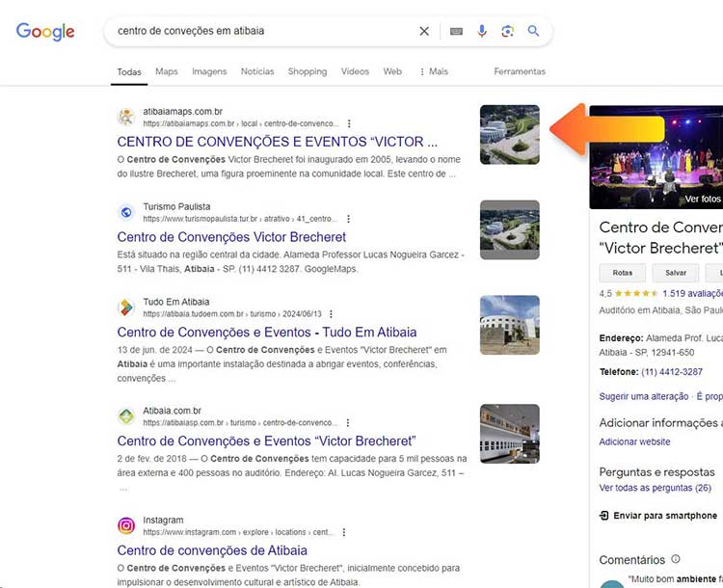Image resolution: width=723 pixels, height=588 pixels.
Task: Click the Atibaia.com.br interior thumbnail
Action: coord(510,434)
